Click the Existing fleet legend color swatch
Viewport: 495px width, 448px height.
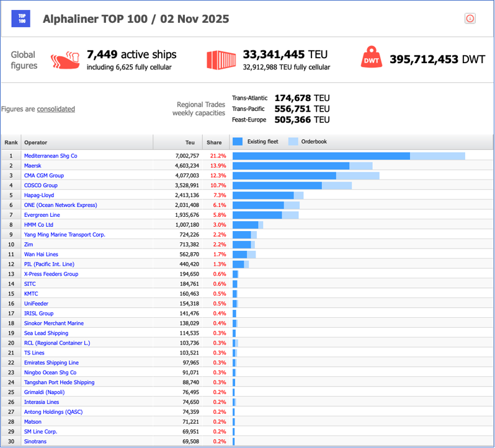click(x=238, y=142)
